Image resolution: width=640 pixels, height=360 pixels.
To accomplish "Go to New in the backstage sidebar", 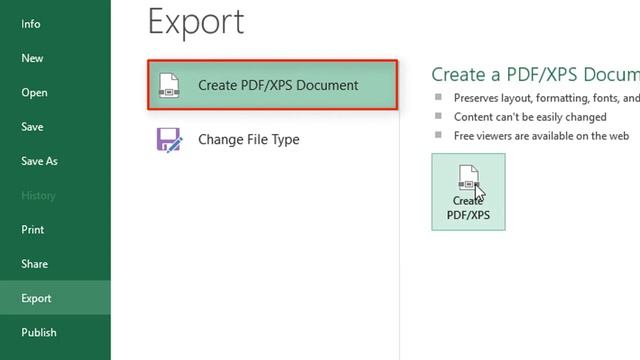I will pos(55,58).
